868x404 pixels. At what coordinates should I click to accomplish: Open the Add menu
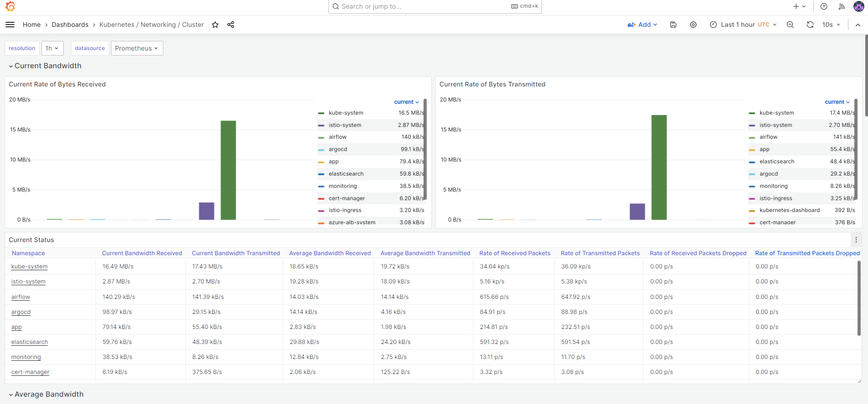point(642,25)
